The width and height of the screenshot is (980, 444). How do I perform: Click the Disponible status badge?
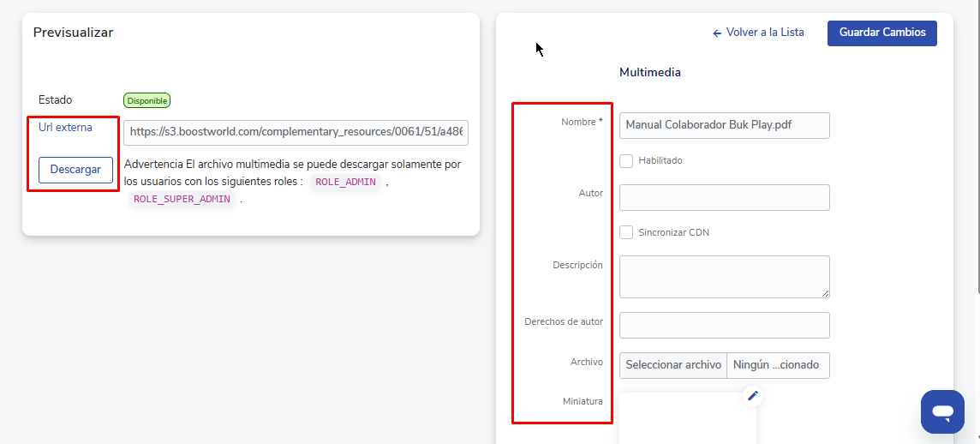[146, 100]
